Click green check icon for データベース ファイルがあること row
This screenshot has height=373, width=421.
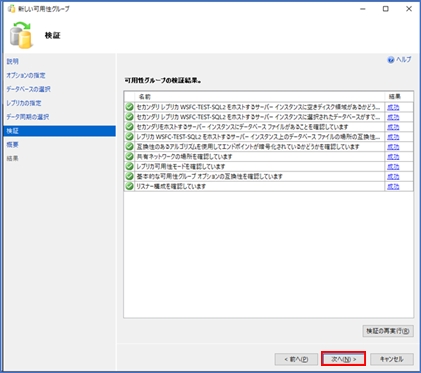(129, 127)
